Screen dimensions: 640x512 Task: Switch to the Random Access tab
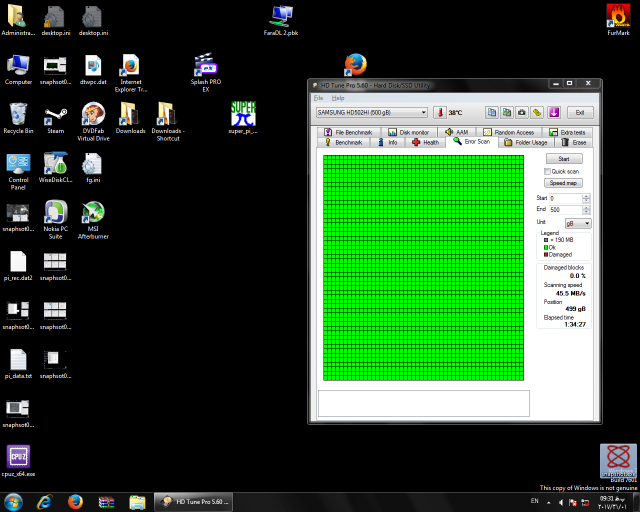click(x=509, y=132)
